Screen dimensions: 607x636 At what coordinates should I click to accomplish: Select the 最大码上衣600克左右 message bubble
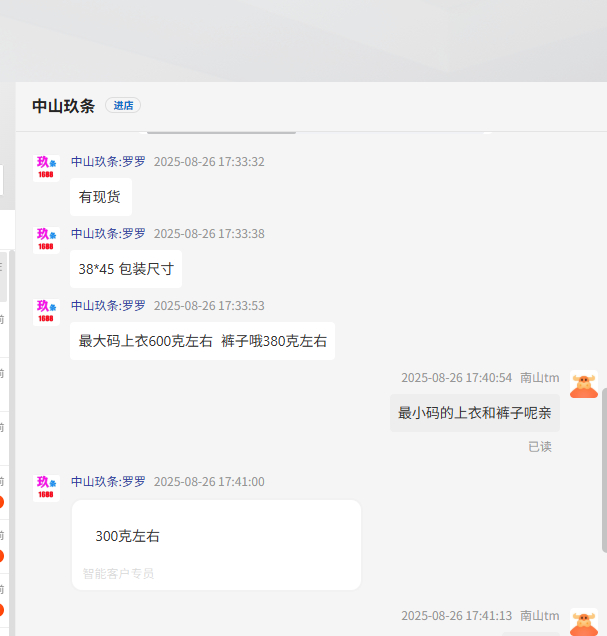click(202, 341)
